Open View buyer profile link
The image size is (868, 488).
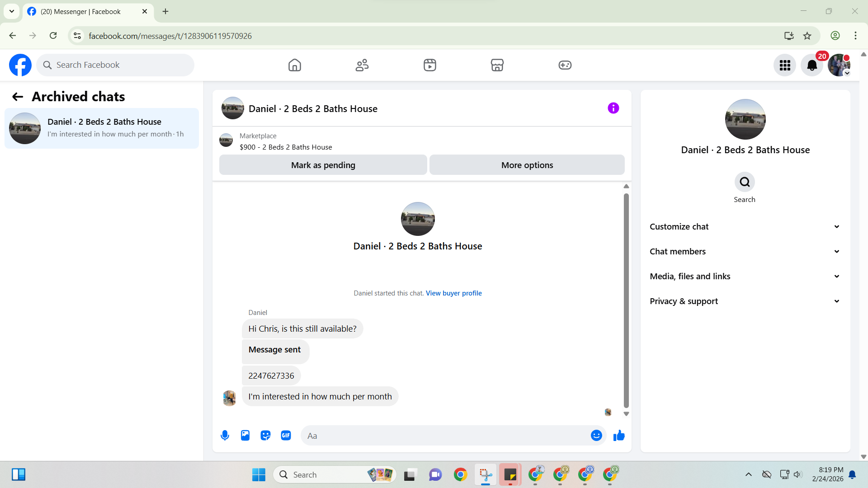(x=453, y=293)
